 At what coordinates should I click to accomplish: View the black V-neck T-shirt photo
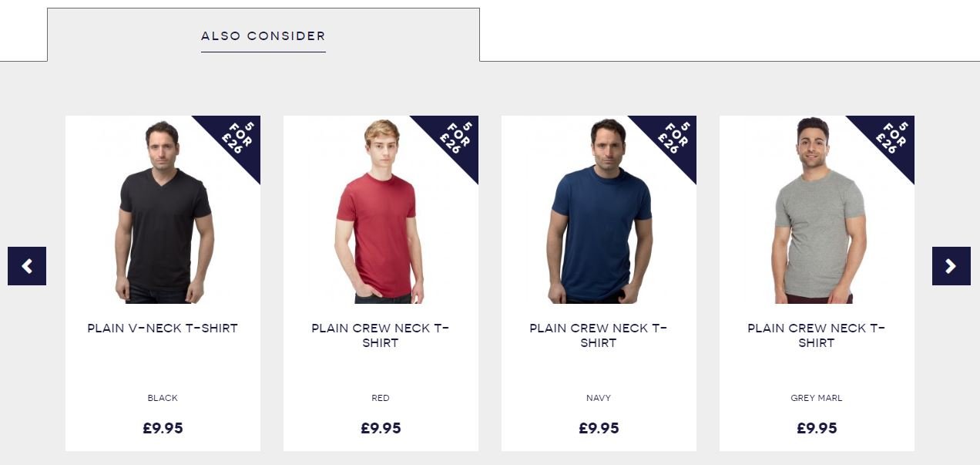pos(163,211)
